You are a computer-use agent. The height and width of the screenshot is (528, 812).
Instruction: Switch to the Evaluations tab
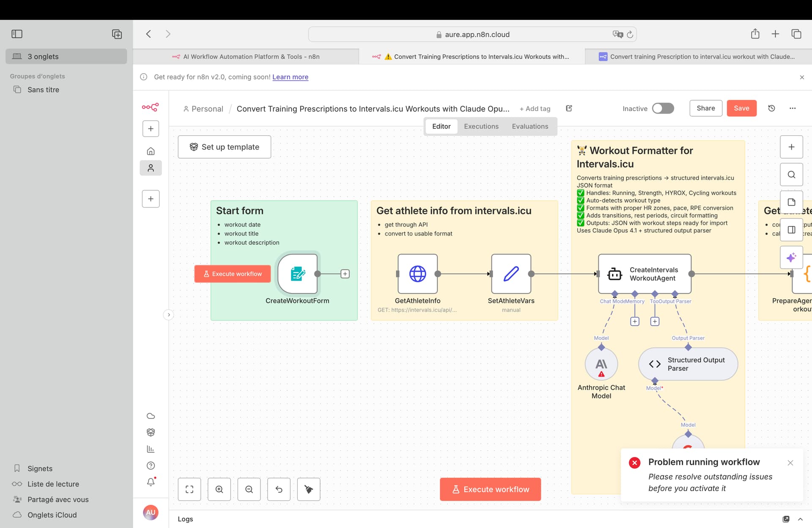pyautogui.click(x=529, y=126)
